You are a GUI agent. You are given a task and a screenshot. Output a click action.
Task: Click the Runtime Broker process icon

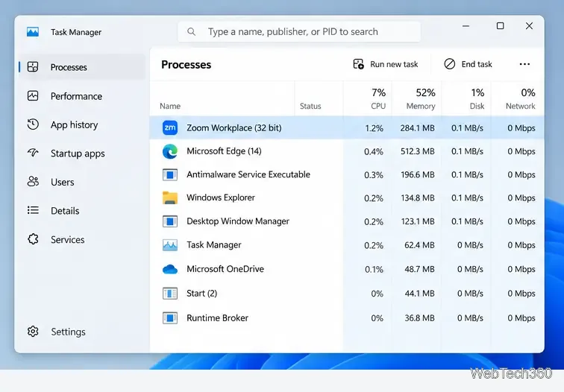170,318
